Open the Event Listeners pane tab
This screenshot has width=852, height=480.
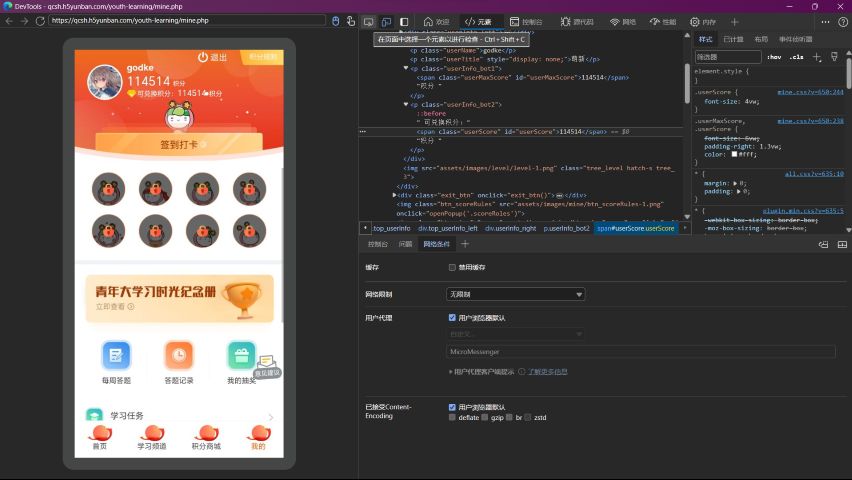pos(795,39)
